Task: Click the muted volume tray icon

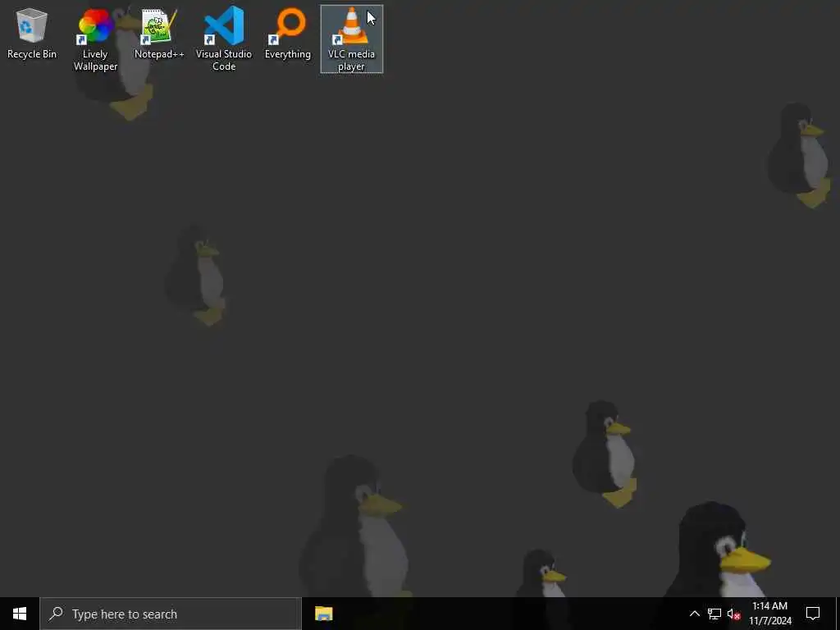Action: tap(733, 614)
